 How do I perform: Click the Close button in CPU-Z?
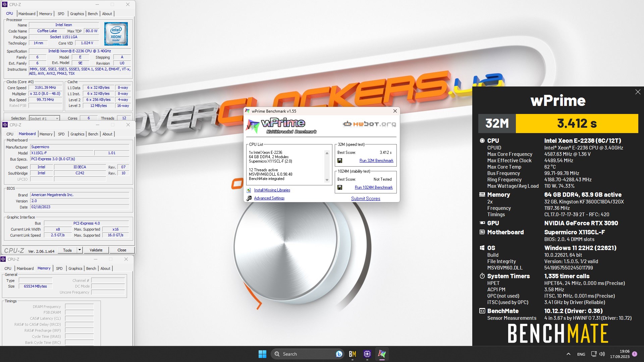tap(122, 250)
